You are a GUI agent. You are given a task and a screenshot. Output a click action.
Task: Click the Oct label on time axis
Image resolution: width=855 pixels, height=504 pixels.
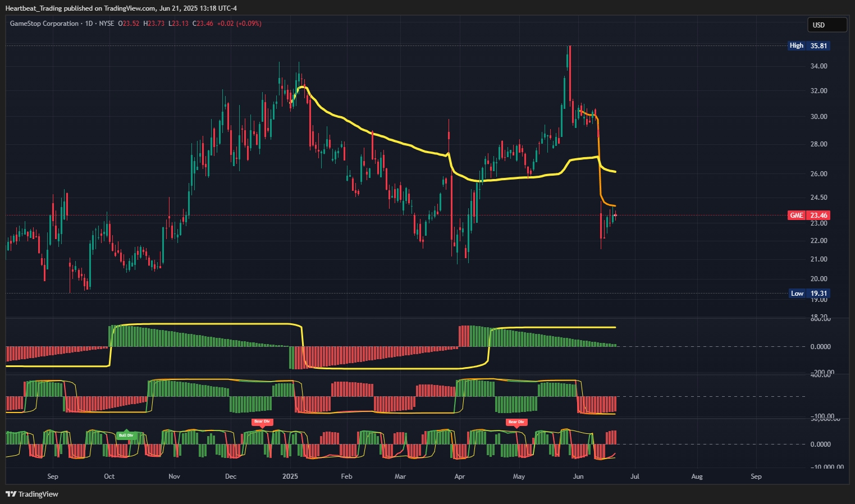109,476
